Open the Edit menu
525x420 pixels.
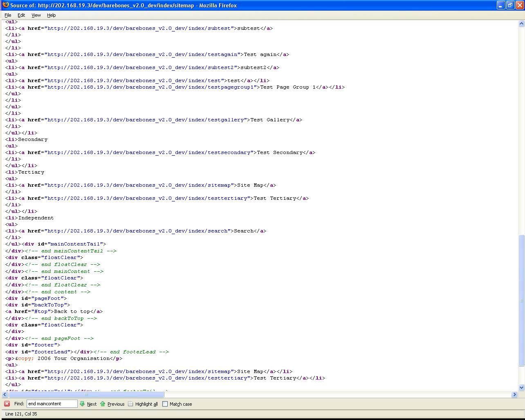pos(21,15)
